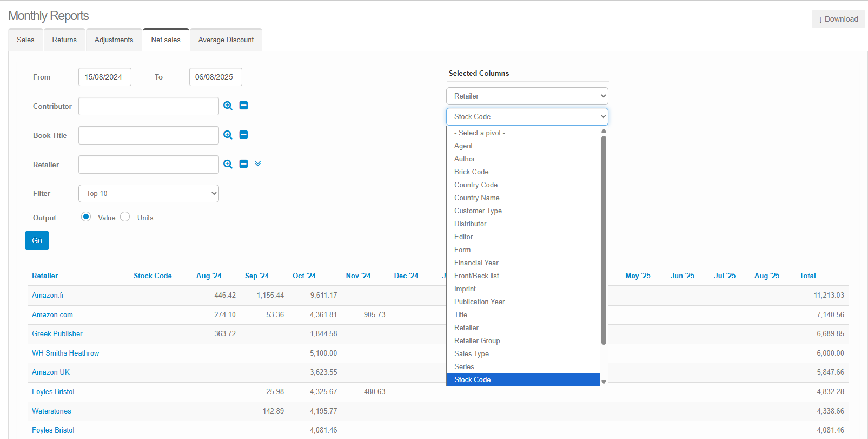Image resolution: width=868 pixels, height=439 pixels.
Task: Clear the Retailer field with minus icon
Action: (x=243, y=164)
